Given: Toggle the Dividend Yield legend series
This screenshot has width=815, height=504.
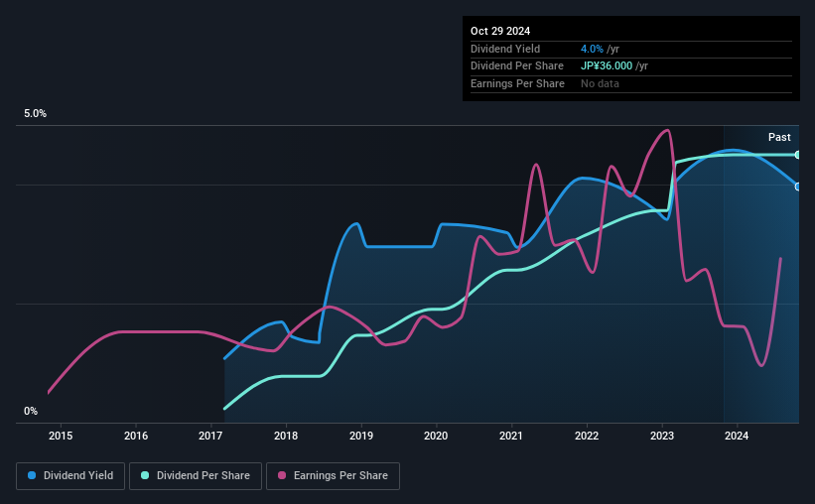Looking at the screenshot, I should (70, 476).
